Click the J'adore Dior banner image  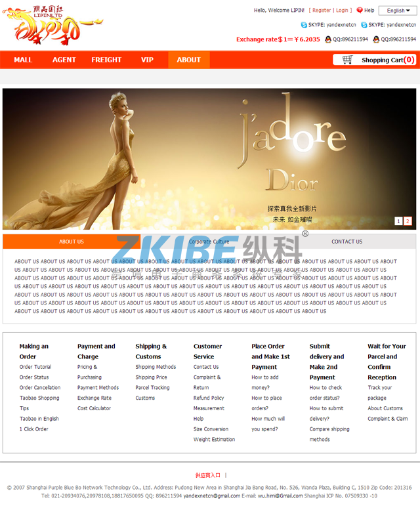click(209, 159)
